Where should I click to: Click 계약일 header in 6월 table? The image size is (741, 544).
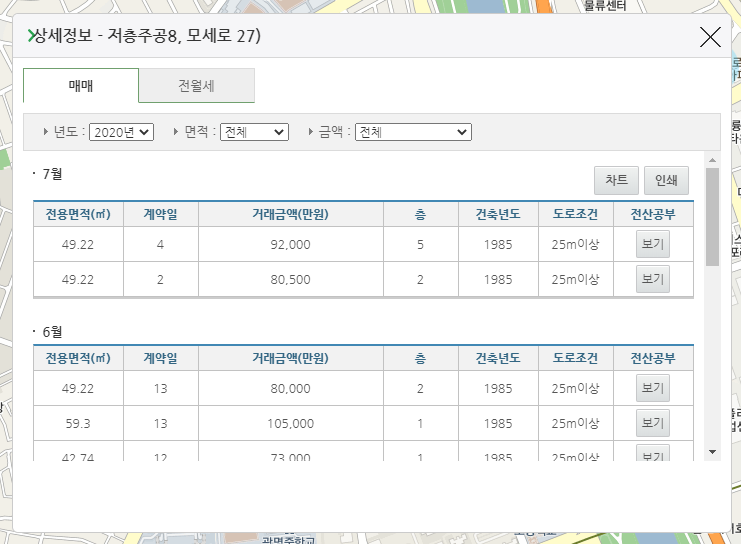pyautogui.click(x=161, y=358)
